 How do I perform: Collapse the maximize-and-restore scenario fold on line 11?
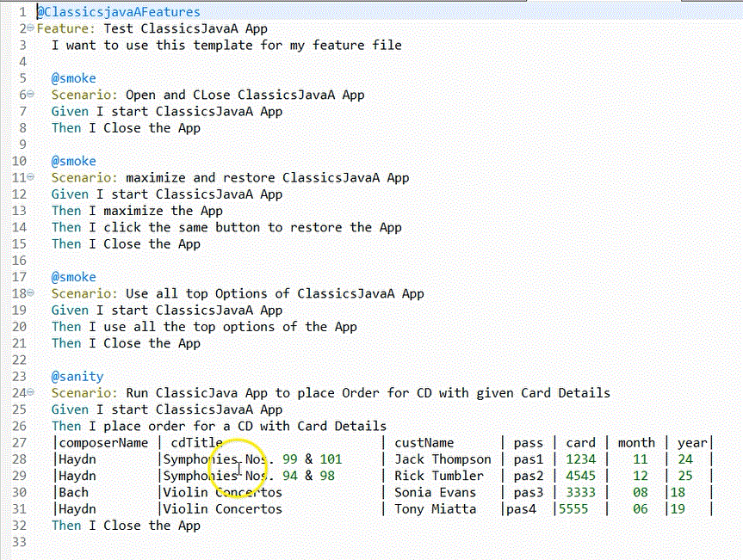click(30, 177)
